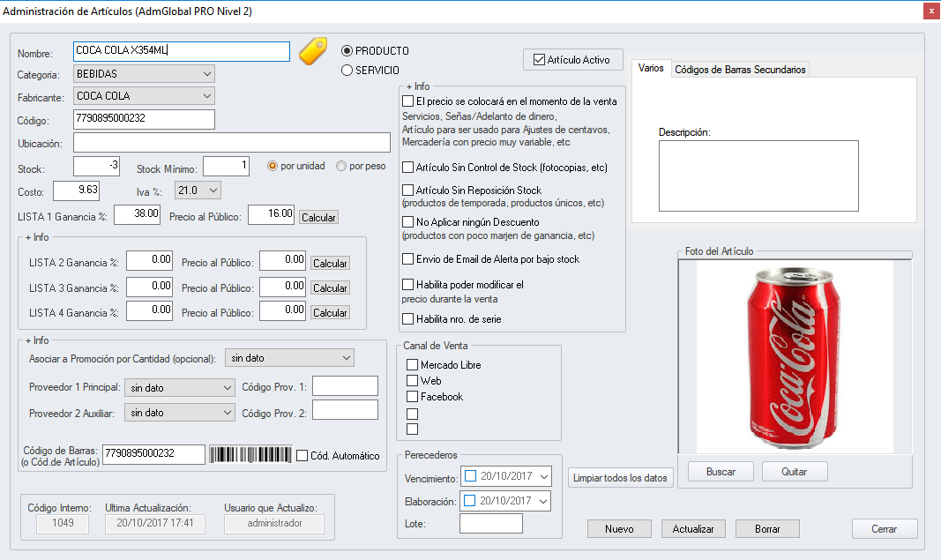Open the Elaboración date picker arrow
941x560 pixels.
[543, 501]
